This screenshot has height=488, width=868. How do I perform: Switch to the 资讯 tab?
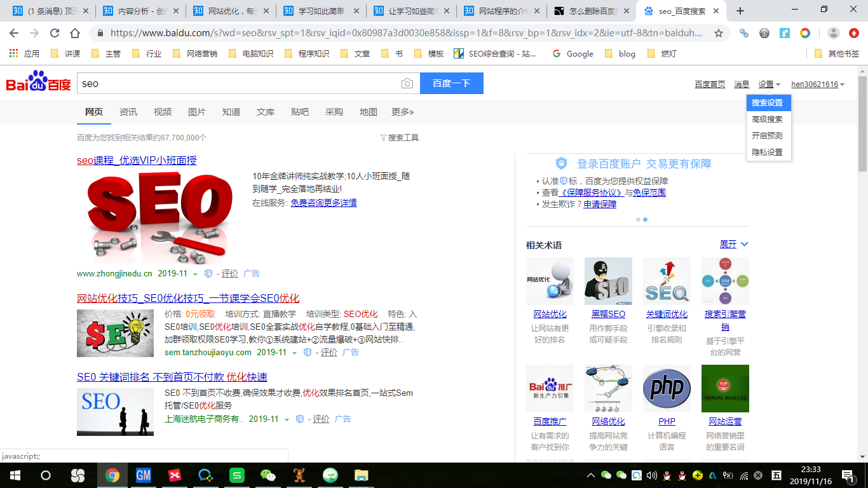pyautogui.click(x=128, y=112)
